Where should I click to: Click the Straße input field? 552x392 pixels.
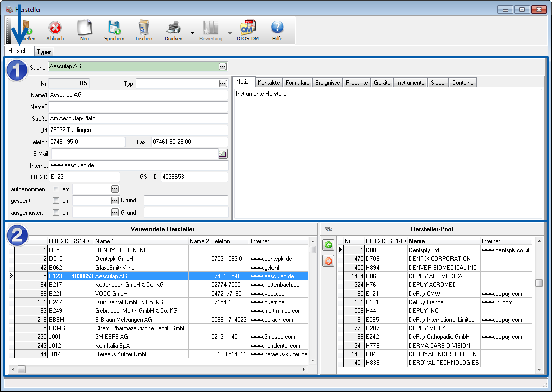(138, 119)
